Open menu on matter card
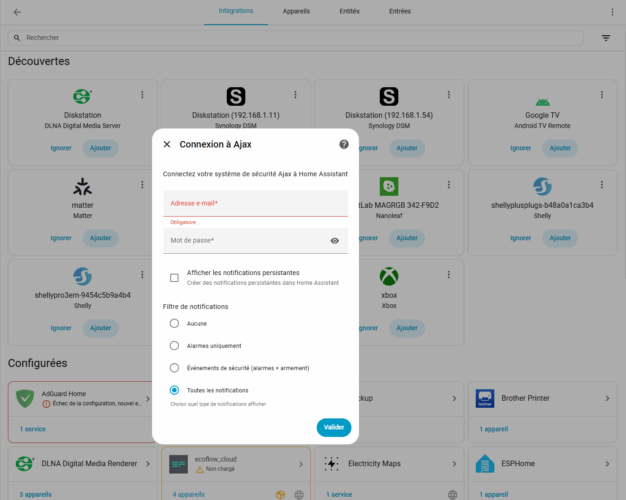Viewport: 626px width, 500px height. (x=142, y=185)
